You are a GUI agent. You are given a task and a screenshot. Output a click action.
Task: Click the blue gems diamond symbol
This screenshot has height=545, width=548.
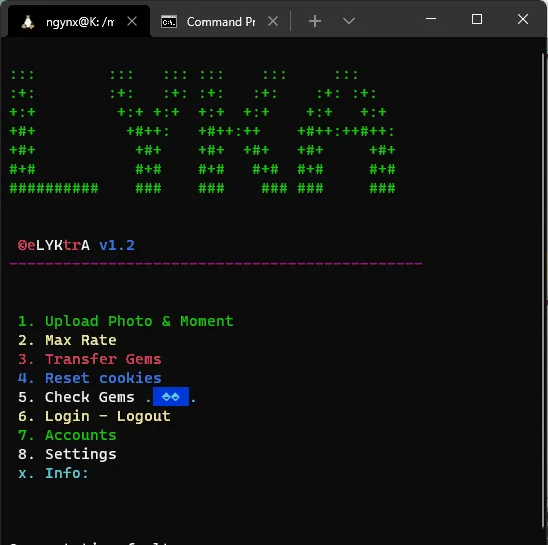point(171,397)
